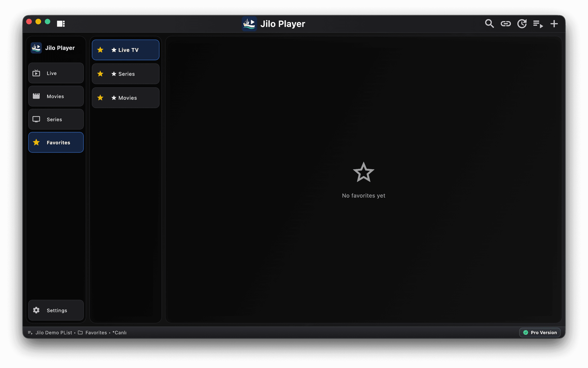This screenshot has width=588, height=368.
Task: Open the Series section in the sidebar
Action: (56, 119)
